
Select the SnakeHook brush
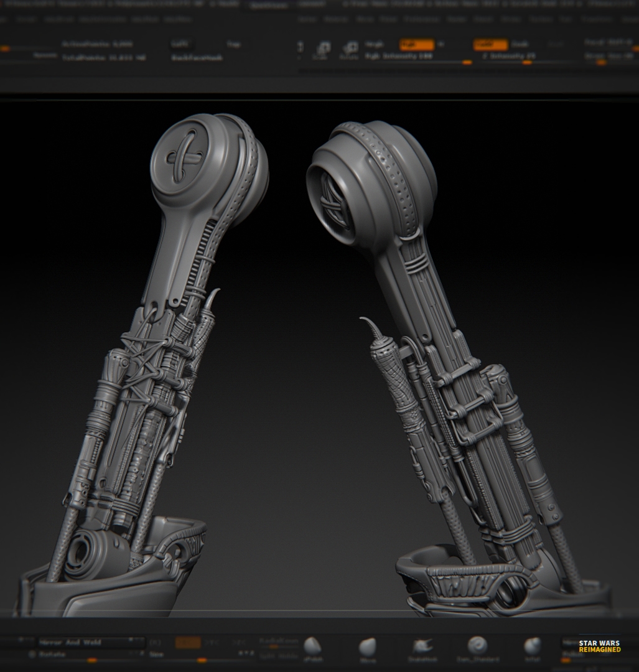coord(422,649)
